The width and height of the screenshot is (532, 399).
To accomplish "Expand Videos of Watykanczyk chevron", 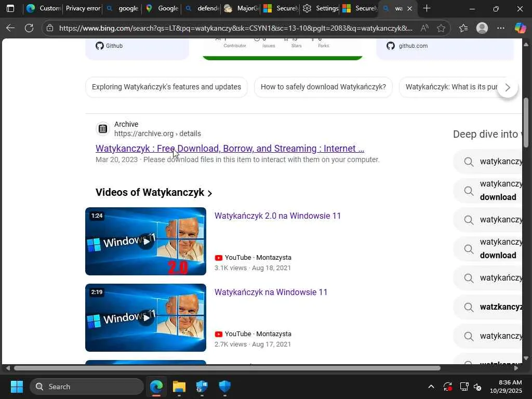I will [x=210, y=193].
